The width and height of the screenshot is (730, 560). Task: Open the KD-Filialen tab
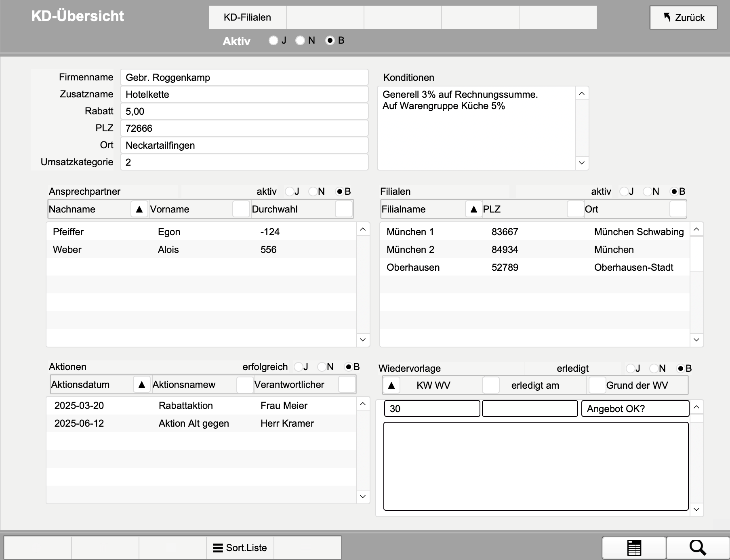pos(247,17)
